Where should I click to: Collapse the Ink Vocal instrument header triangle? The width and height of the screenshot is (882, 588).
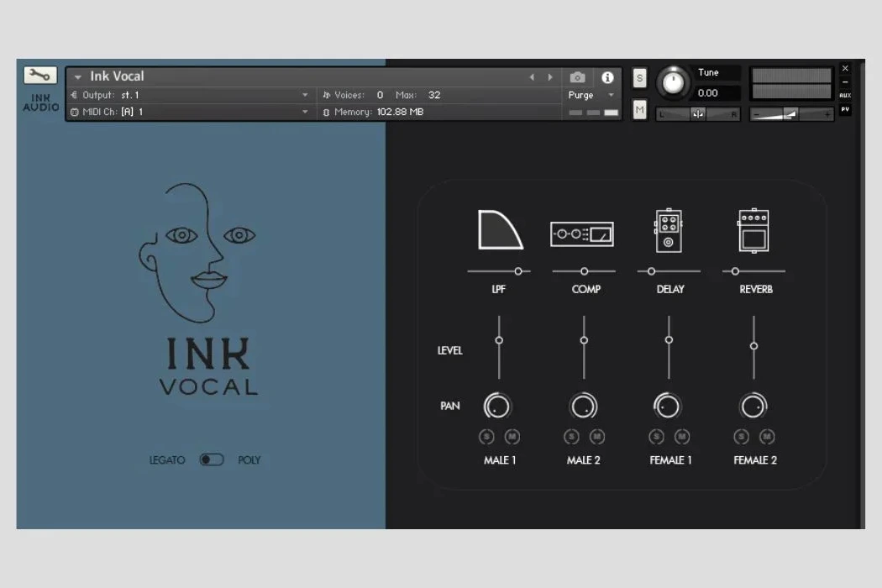[x=77, y=76]
